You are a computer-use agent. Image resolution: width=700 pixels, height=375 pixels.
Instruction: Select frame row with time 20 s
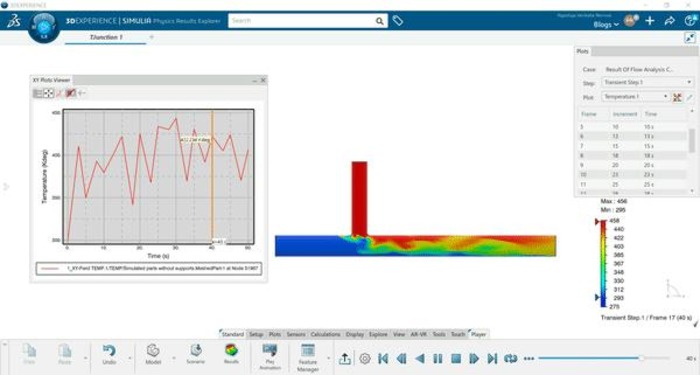(x=633, y=165)
